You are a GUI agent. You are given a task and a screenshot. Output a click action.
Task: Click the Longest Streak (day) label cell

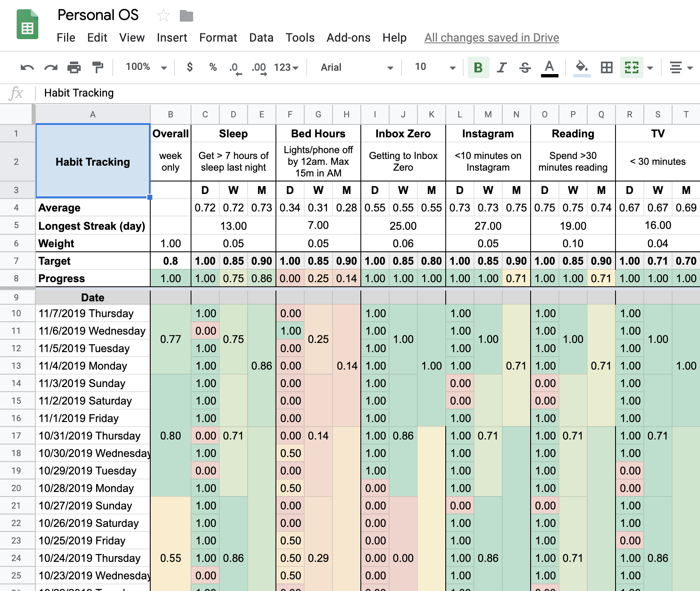point(93,226)
